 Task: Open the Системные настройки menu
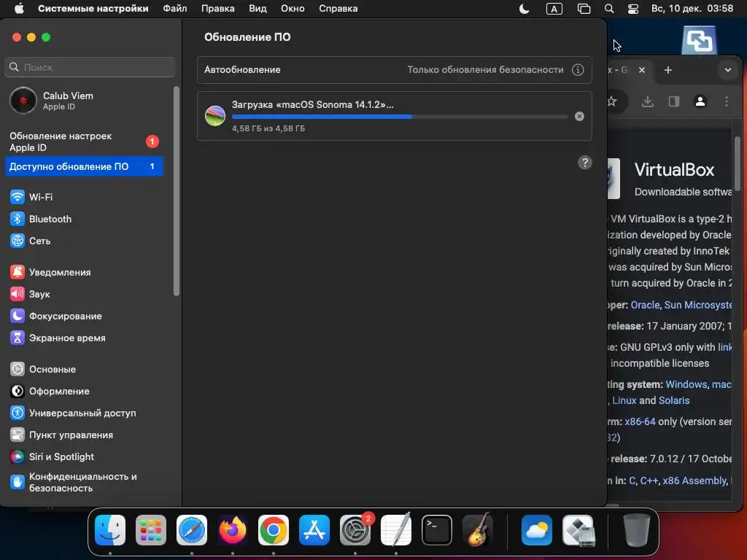pyautogui.click(x=93, y=9)
